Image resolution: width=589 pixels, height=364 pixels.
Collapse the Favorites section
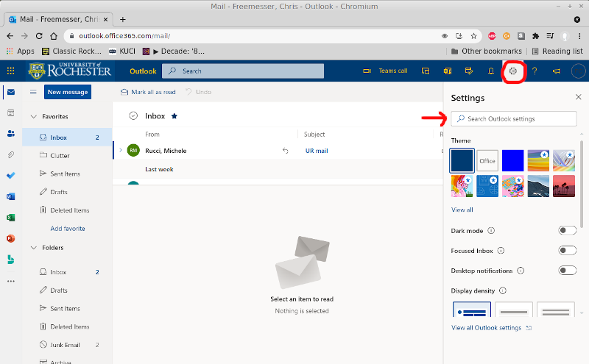(x=33, y=117)
